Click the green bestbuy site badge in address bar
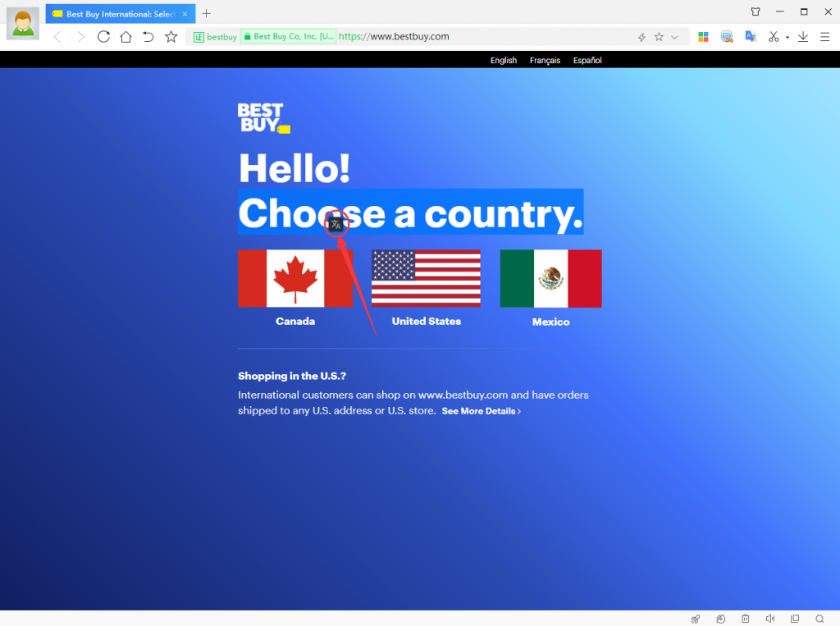 click(x=215, y=36)
